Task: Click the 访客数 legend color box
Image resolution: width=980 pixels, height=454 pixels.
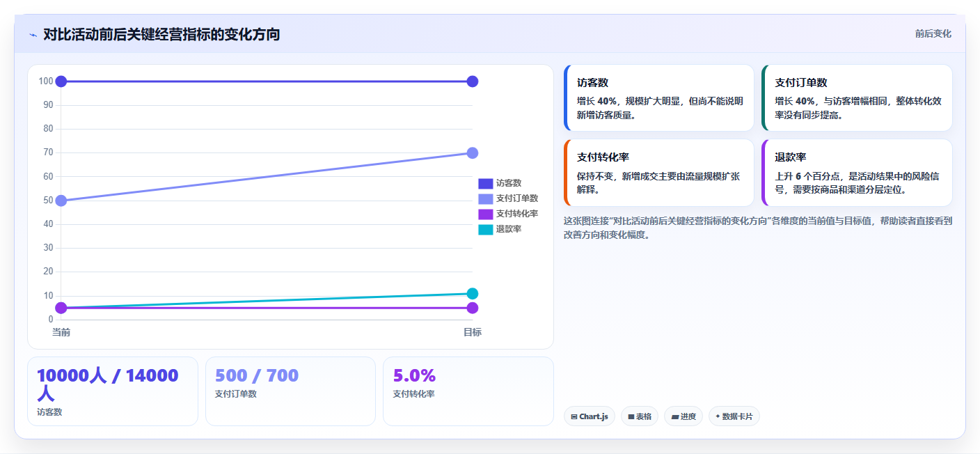Action: (x=485, y=183)
